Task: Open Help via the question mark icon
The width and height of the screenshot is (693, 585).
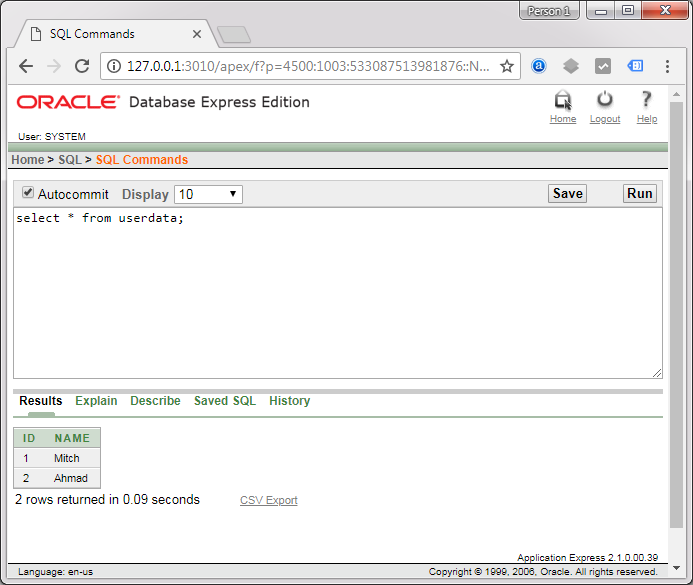Action: [647, 100]
